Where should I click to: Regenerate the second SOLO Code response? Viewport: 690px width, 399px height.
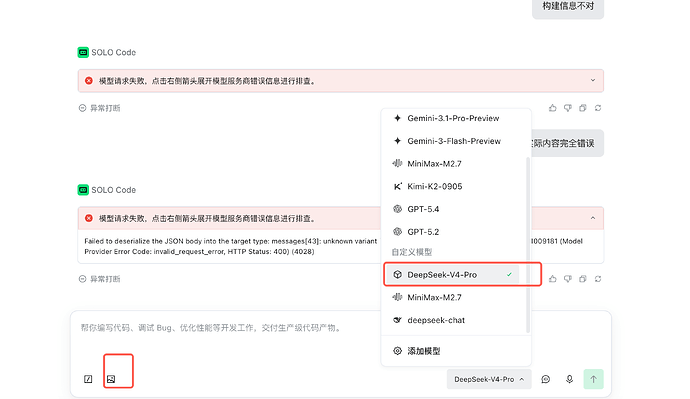[x=598, y=279]
